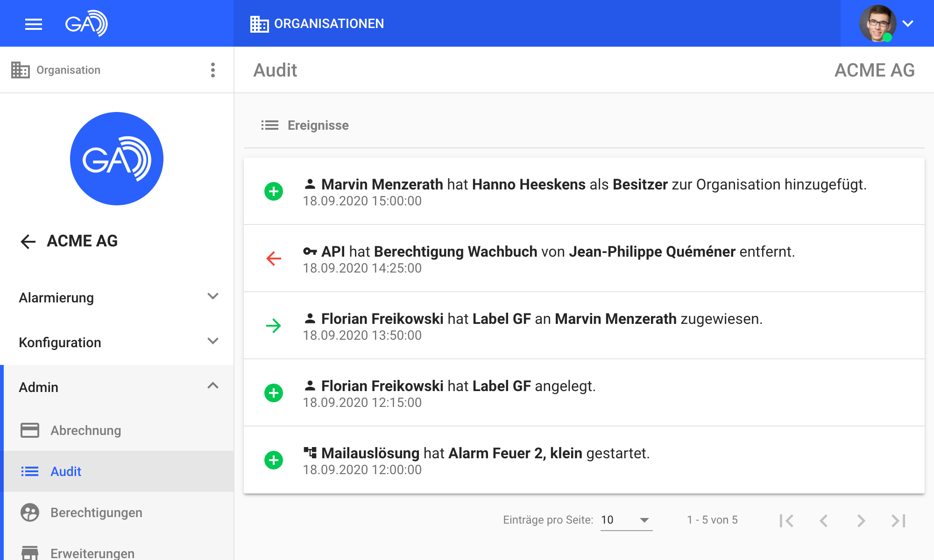Click the back arrow beside ACME AG
934x560 pixels.
point(28,241)
